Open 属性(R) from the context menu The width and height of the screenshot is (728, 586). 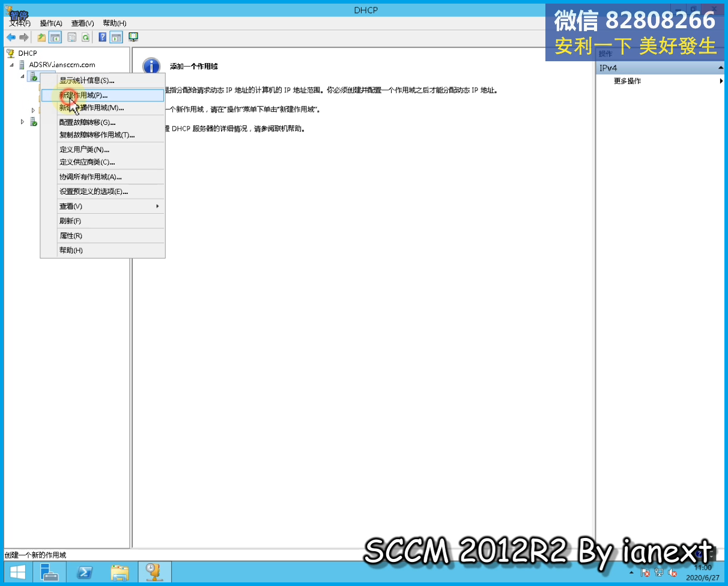tap(103, 236)
